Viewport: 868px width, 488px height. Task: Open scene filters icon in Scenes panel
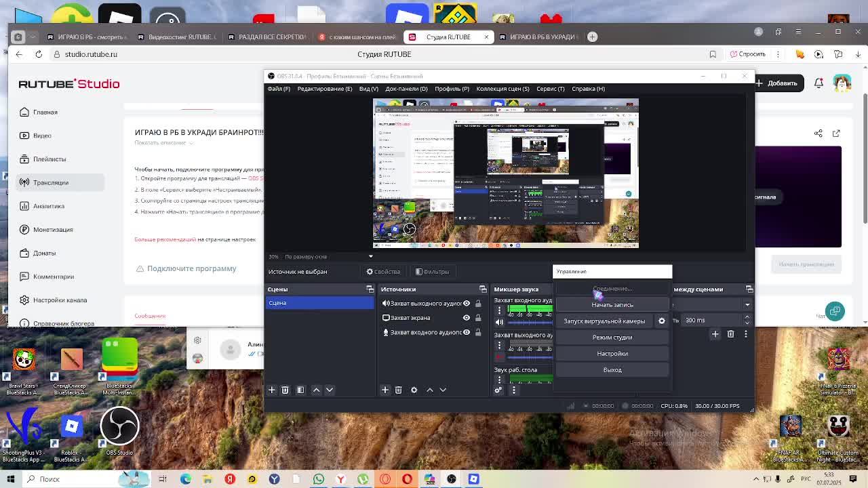tap(300, 390)
